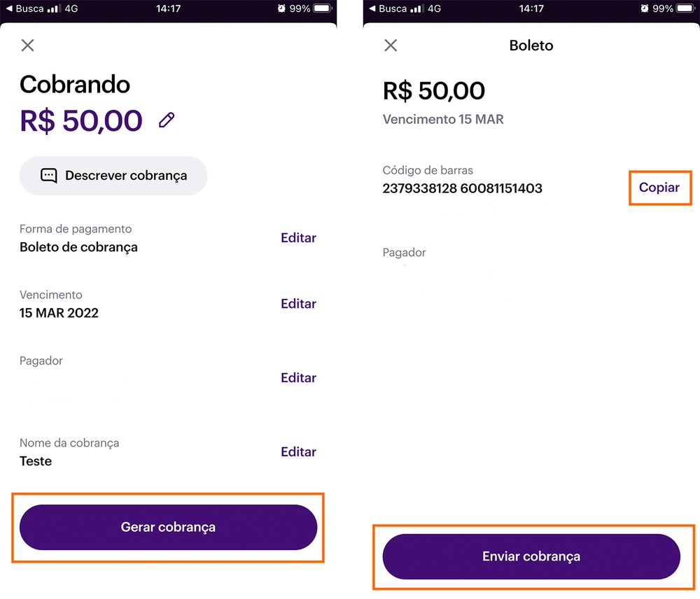Tap the R$ 50,00 amount on the Boleto screen
Viewport: 700px width, 599px height.
[433, 90]
